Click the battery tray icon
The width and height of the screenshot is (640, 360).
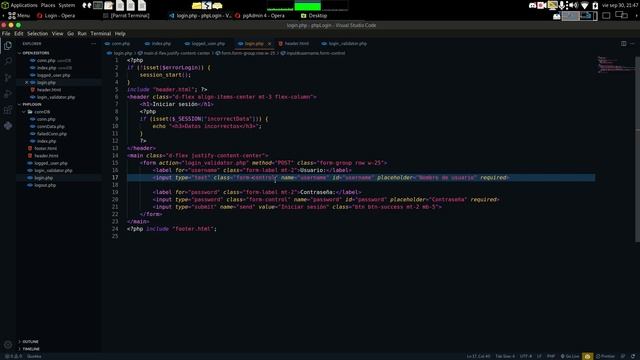coord(595,5)
